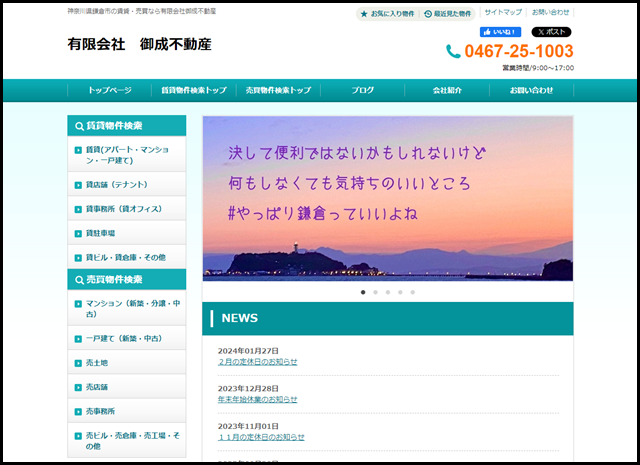The height and width of the screenshot is (465, 640).
Task: Click the date 2023年11月01日
Action: 248,426
